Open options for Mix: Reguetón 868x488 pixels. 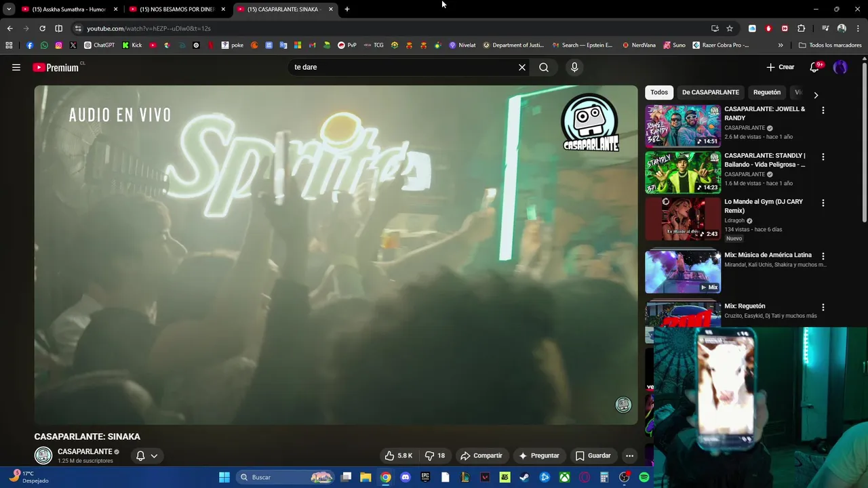point(823,307)
